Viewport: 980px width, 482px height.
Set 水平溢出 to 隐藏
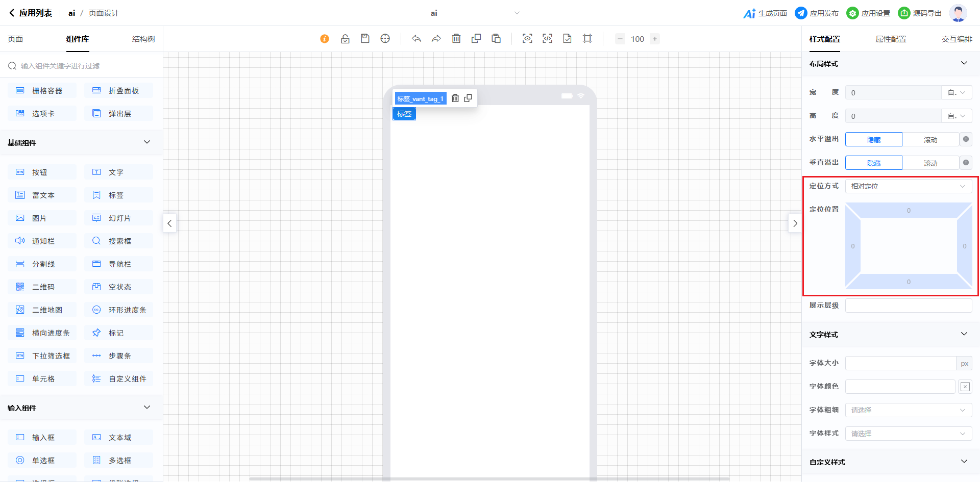click(x=874, y=140)
